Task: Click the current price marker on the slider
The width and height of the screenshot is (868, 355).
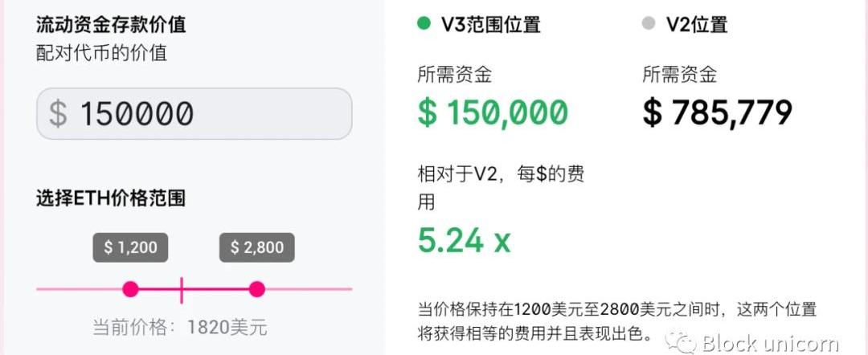Action: click(x=182, y=290)
